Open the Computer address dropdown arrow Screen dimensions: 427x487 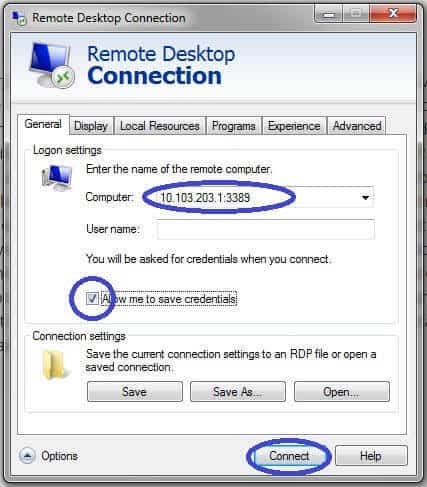[365, 198]
